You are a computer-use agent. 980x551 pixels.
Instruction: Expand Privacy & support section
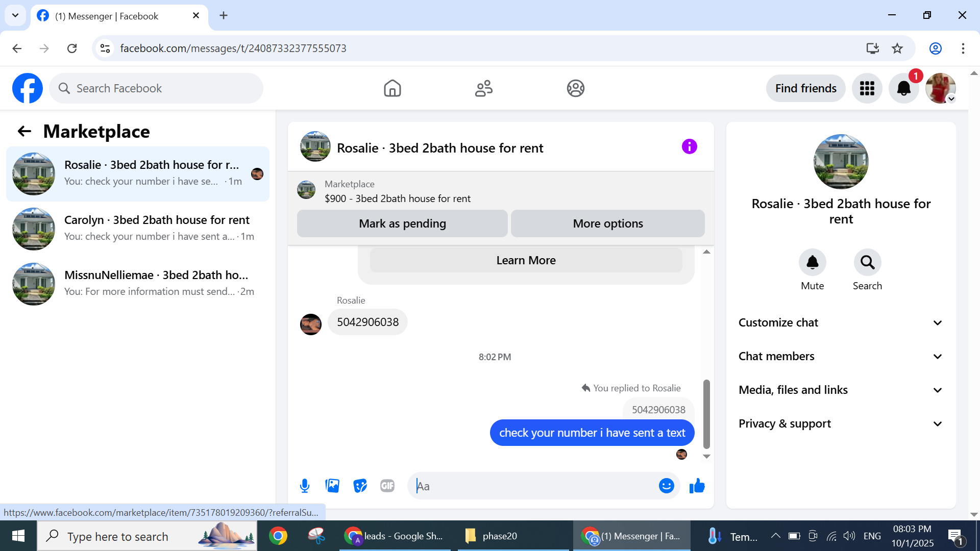841,423
